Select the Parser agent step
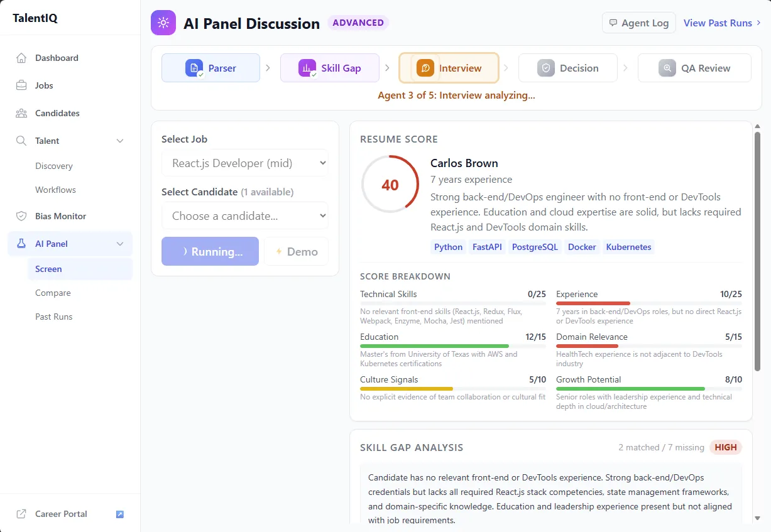771x532 pixels. pos(211,68)
